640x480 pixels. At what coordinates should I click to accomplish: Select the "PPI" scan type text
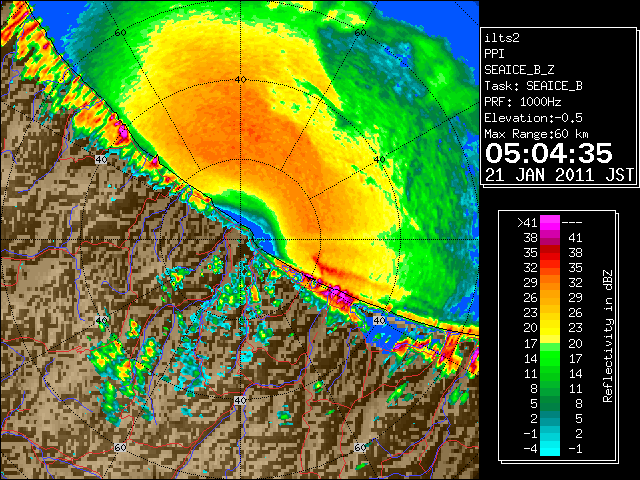[x=494, y=54]
